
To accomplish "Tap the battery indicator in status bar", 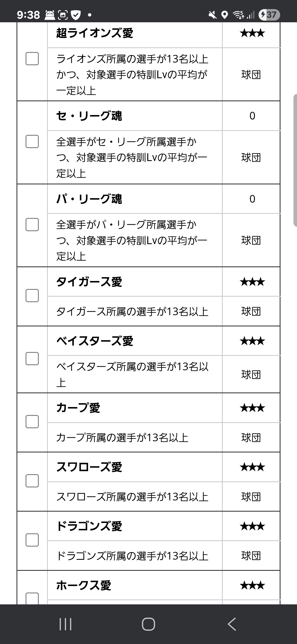I will coord(269,15).
